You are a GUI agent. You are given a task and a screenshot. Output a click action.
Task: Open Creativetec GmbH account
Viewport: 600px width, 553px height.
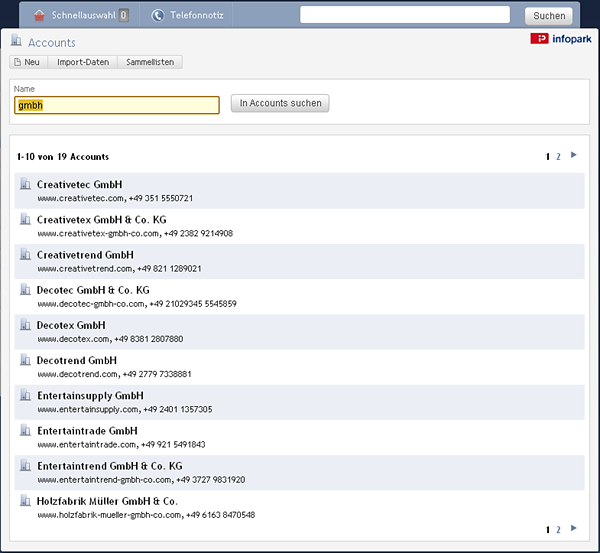pos(80,184)
